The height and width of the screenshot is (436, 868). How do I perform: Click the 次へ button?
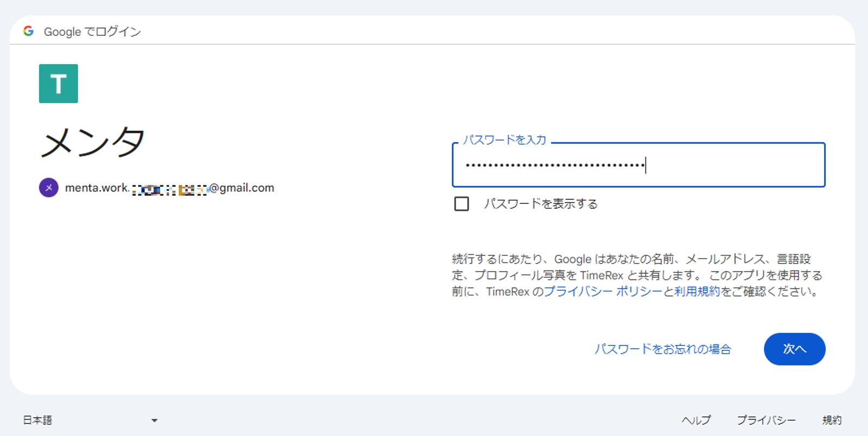point(795,349)
